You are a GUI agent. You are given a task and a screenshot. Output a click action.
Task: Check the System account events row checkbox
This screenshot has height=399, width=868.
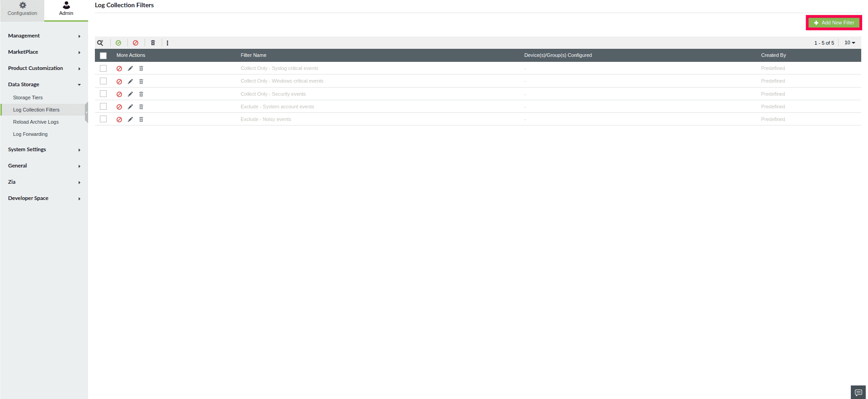pos(103,106)
